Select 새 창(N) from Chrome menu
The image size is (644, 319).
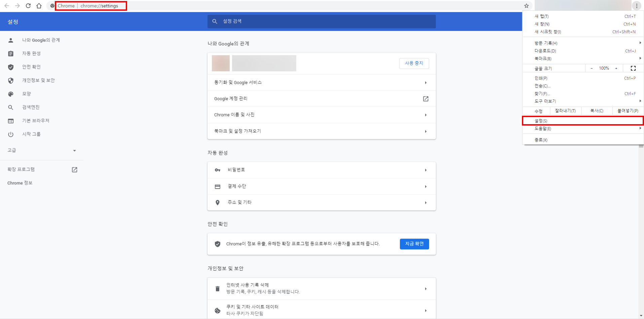(x=583, y=24)
